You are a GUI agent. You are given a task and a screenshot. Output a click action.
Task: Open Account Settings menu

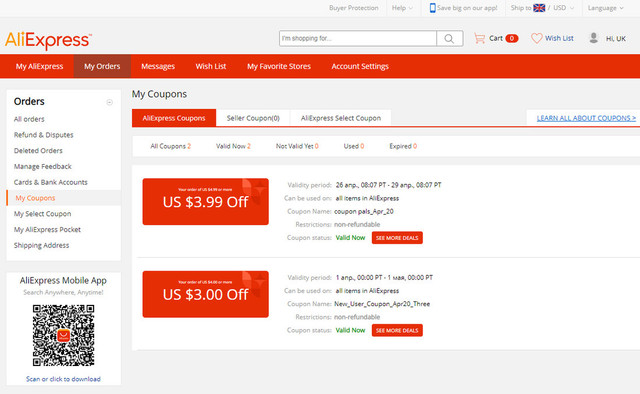click(360, 66)
